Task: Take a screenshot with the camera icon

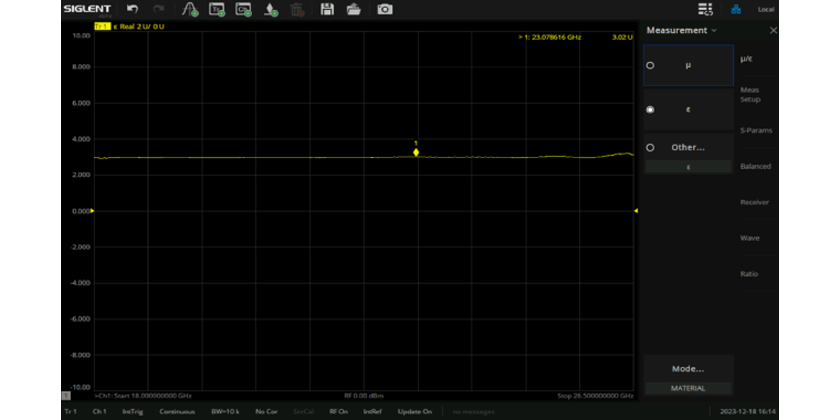Action: (385, 9)
